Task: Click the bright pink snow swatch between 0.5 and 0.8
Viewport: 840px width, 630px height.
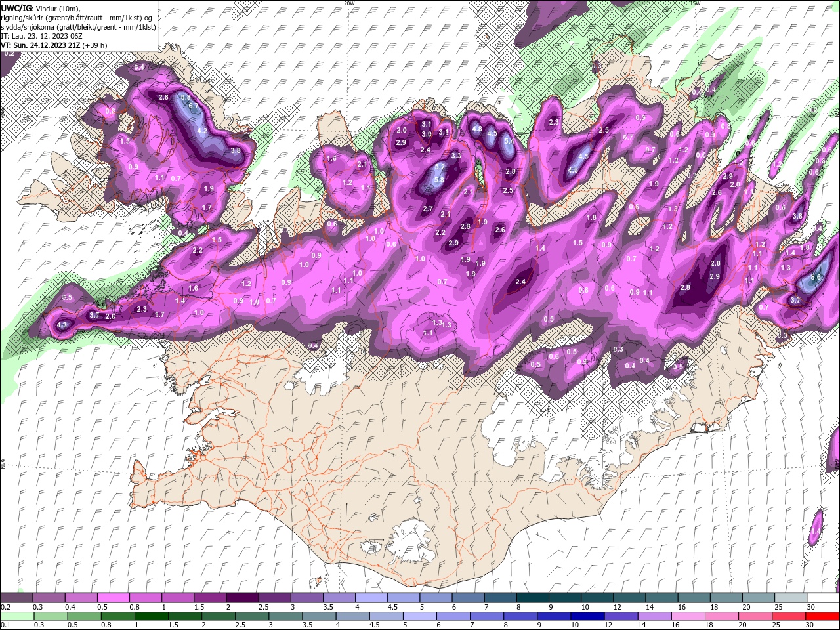Action: coord(112,598)
